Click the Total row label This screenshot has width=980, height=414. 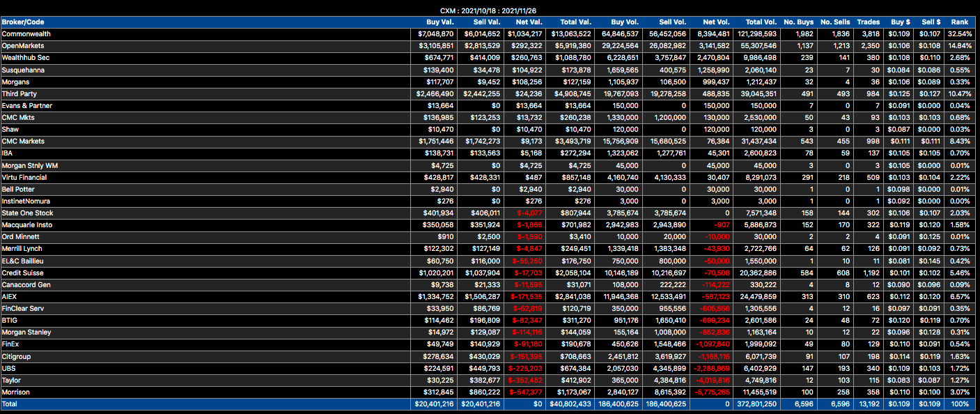pyautogui.click(x=10, y=404)
